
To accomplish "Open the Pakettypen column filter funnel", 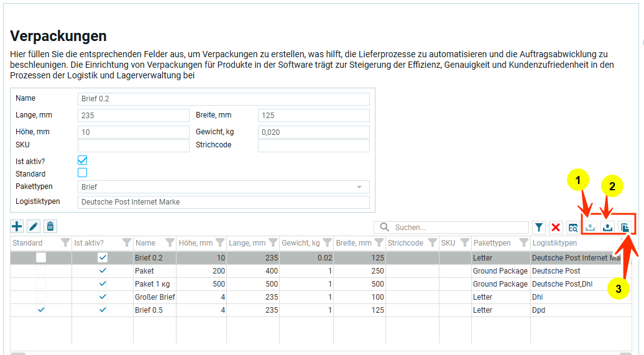I will point(524,243).
